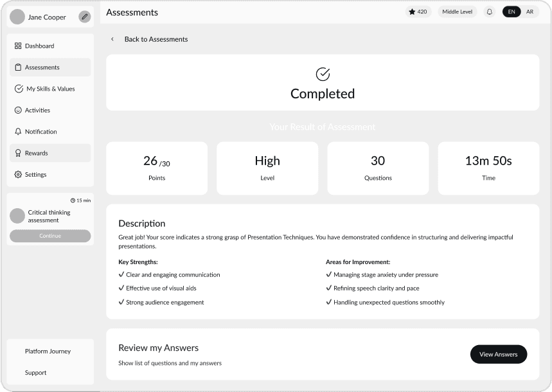Open the Middle Level selector
Screen dimensions: 552x392
point(456,11)
